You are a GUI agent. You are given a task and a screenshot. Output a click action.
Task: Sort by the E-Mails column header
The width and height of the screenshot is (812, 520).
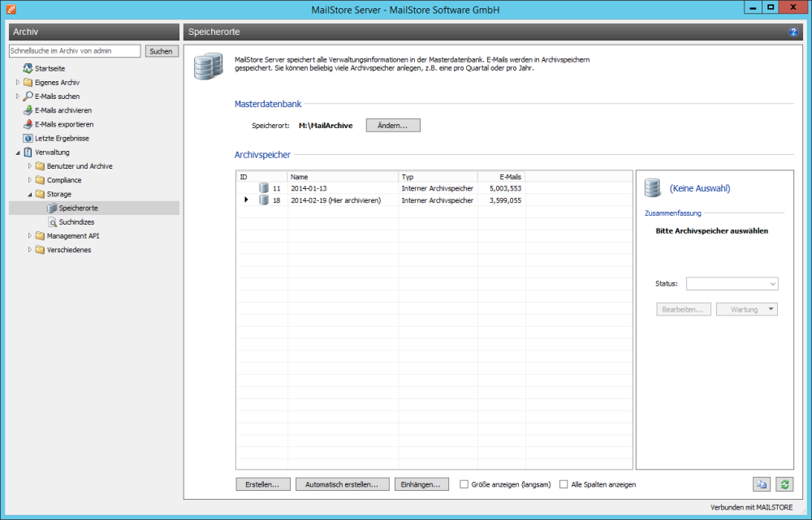[501, 176]
